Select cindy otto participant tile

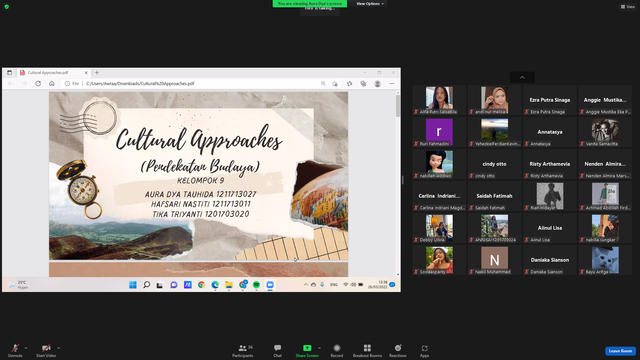click(494, 164)
